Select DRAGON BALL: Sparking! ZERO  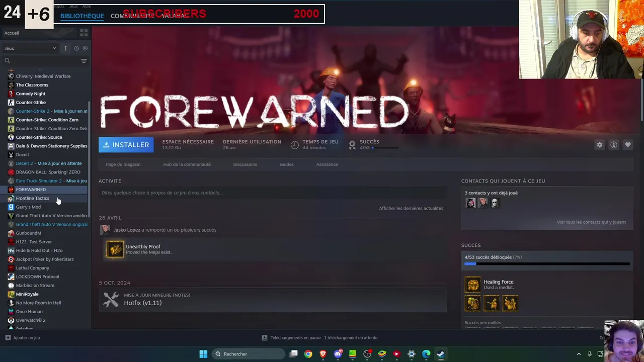pos(47,172)
